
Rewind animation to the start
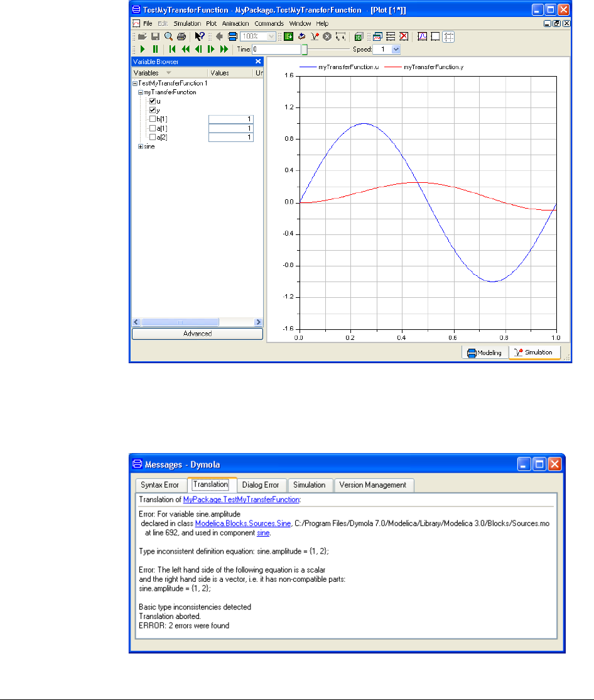[x=173, y=49]
